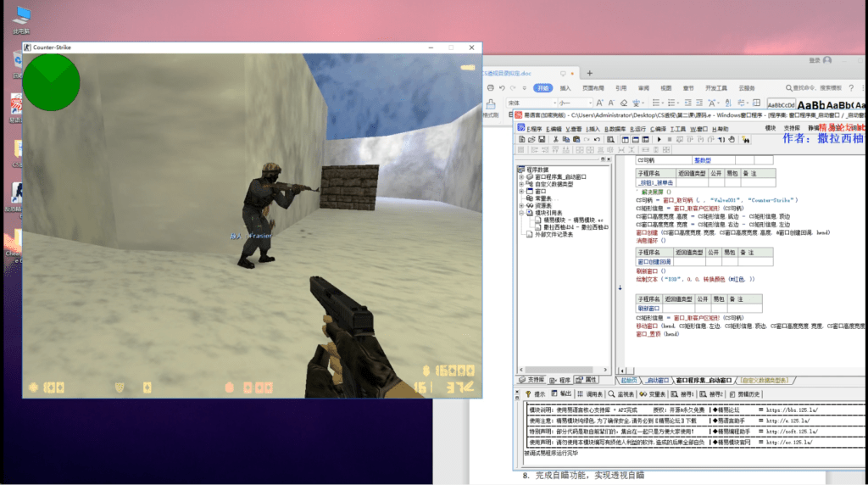Click the Open file icon in IDE toolbar
Viewport: 868px width, 485px height.
point(531,139)
